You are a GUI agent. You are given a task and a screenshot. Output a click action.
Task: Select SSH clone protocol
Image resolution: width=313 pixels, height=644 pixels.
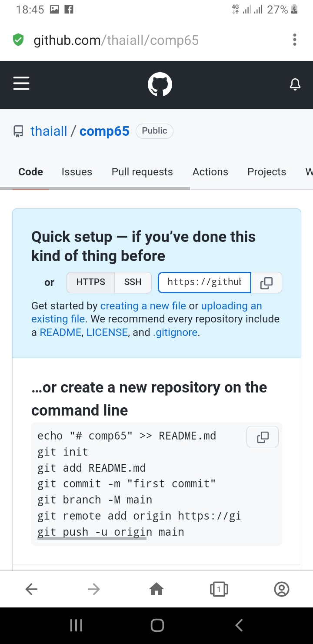(x=133, y=282)
